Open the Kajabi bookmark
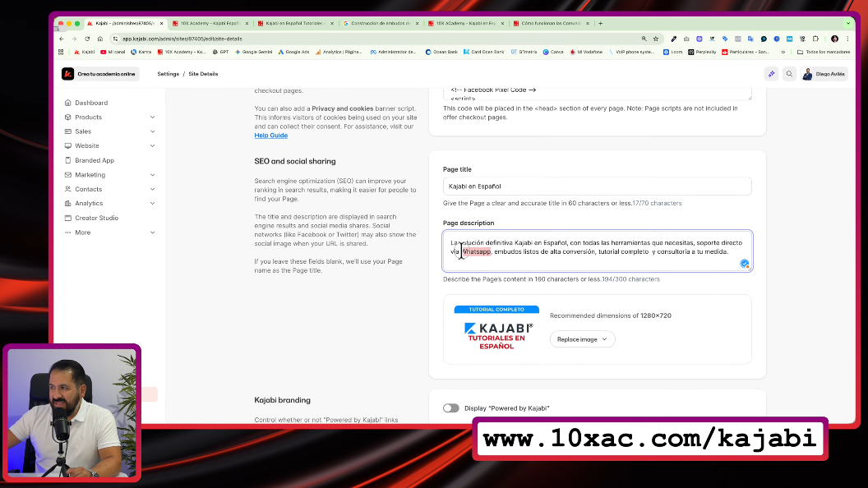Image resolution: width=868 pixels, height=488 pixels. 85,52
